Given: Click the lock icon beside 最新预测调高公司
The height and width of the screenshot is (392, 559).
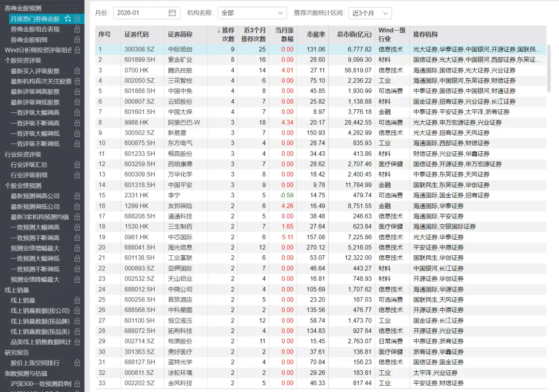Looking at the screenshot, I should (77, 196).
